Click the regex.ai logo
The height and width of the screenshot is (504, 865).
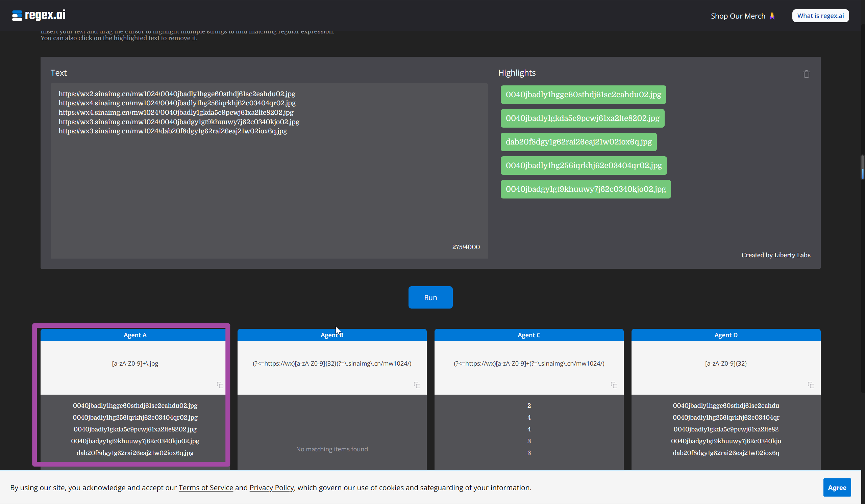coord(39,16)
